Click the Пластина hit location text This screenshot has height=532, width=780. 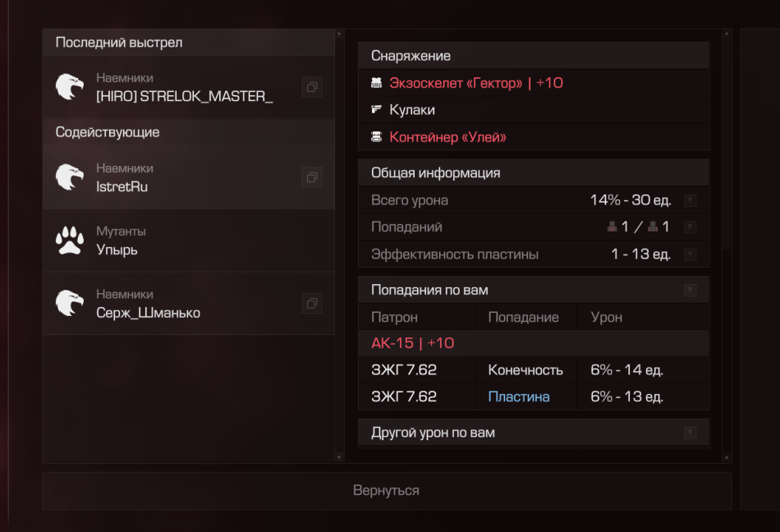tap(519, 397)
